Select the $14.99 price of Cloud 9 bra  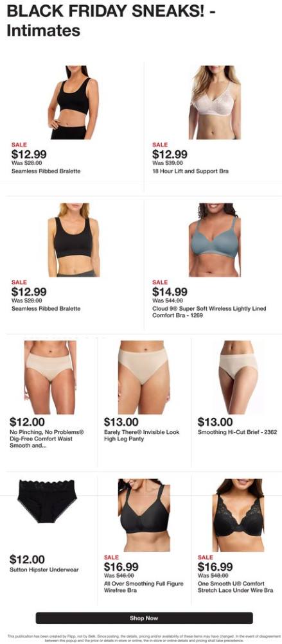coord(170,292)
